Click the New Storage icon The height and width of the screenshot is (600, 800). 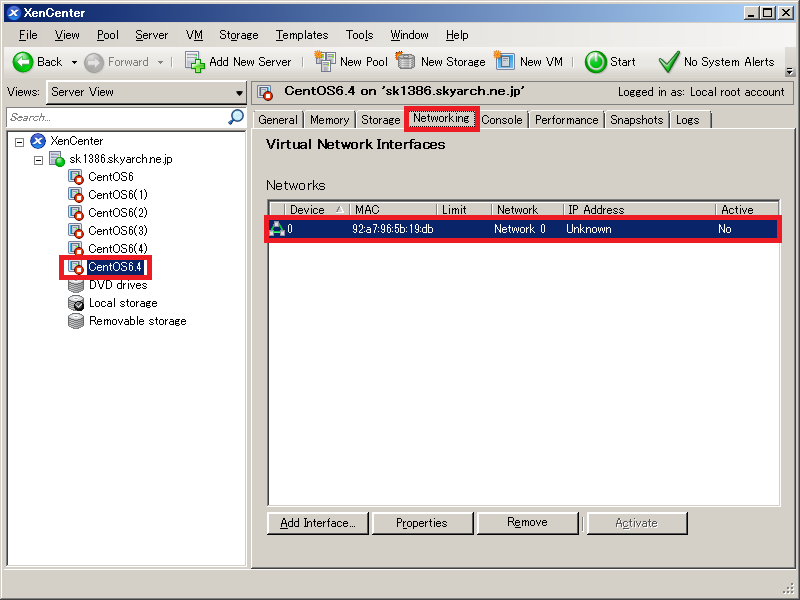point(405,61)
